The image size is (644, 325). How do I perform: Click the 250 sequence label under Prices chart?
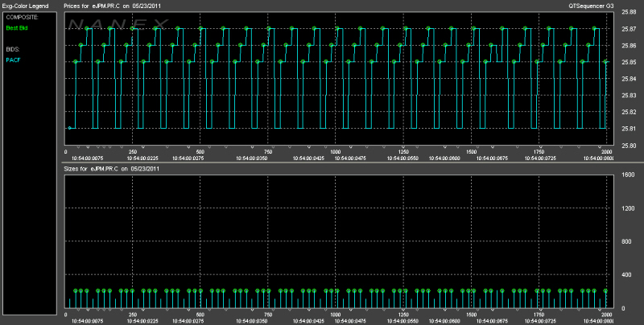pyautogui.click(x=133, y=152)
